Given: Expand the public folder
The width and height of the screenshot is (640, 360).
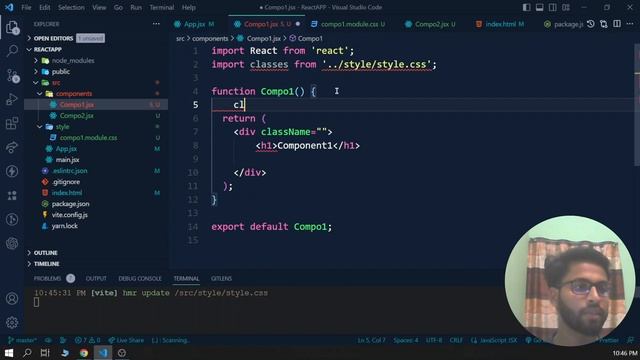Looking at the screenshot, I should click(60, 71).
